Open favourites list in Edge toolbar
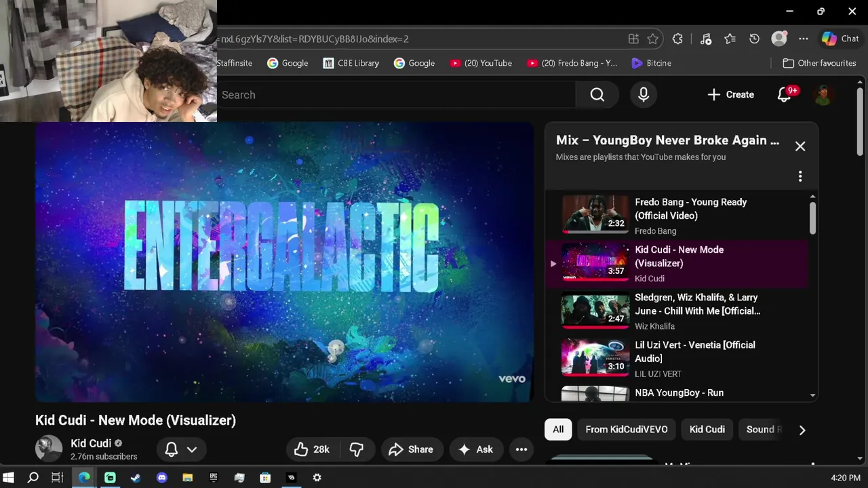 pos(730,39)
